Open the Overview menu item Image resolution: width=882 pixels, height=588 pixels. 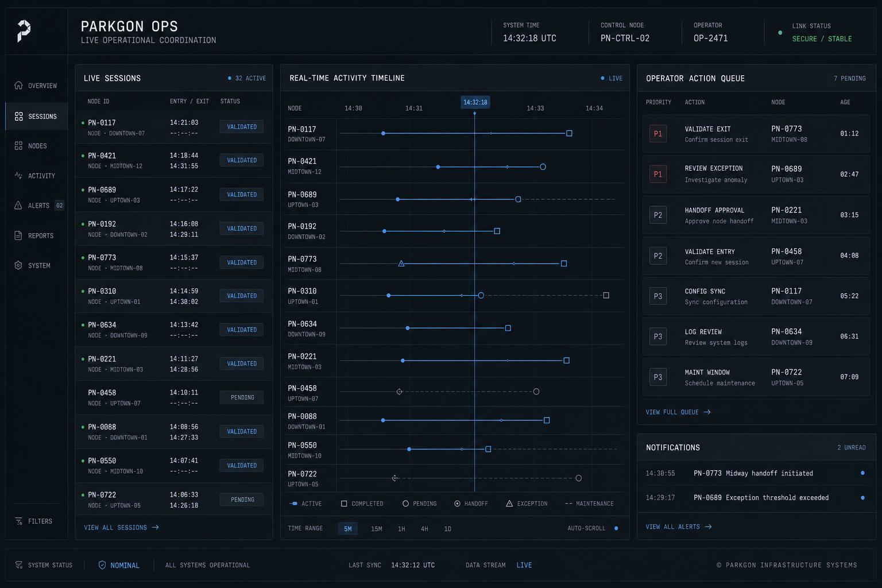tap(36, 86)
